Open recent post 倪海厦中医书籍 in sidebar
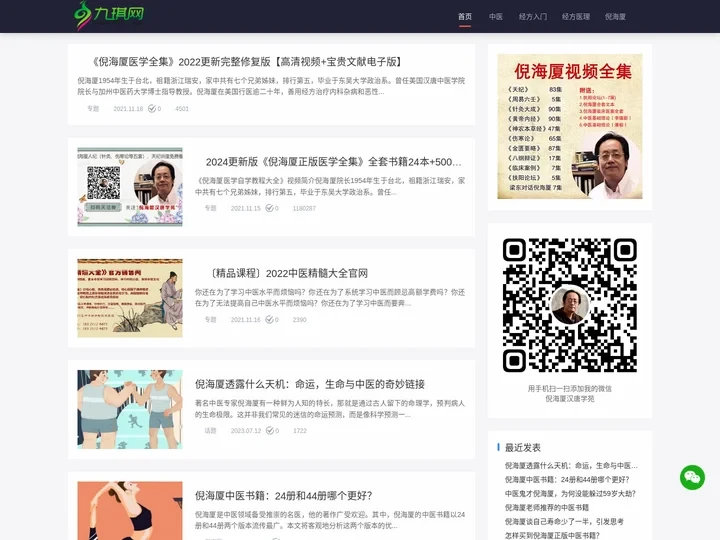The image size is (720, 540). click(x=567, y=479)
